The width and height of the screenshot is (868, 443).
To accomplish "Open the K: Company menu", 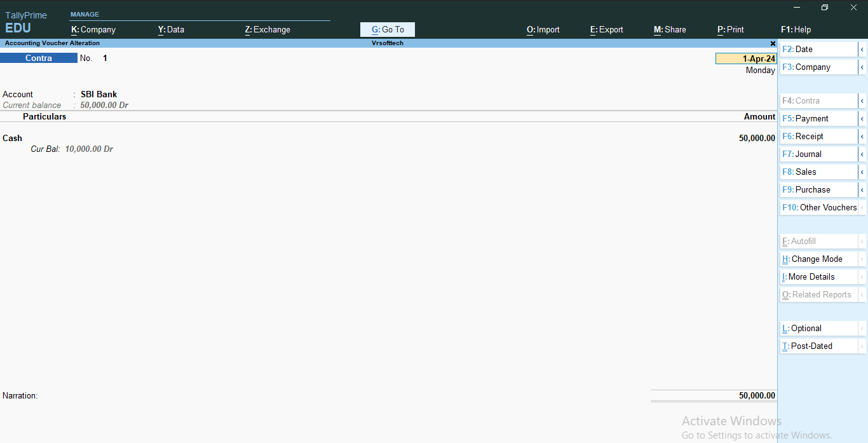I will point(93,29).
